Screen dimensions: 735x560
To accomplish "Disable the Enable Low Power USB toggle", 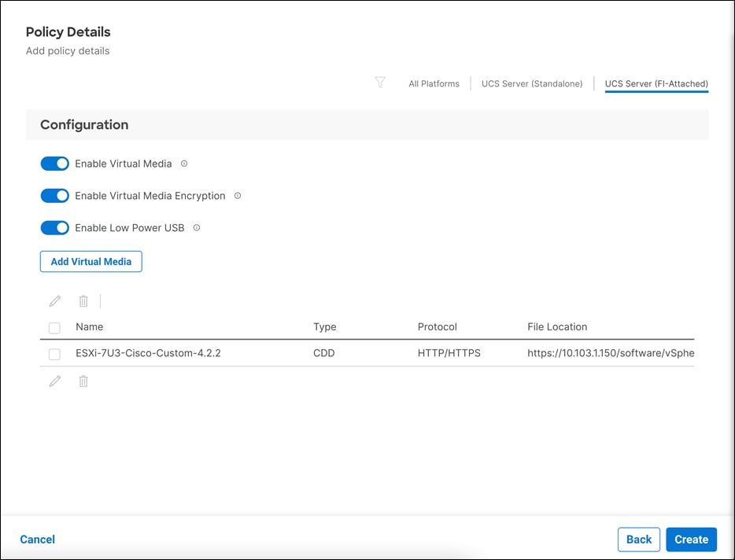I will coord(54,227).
